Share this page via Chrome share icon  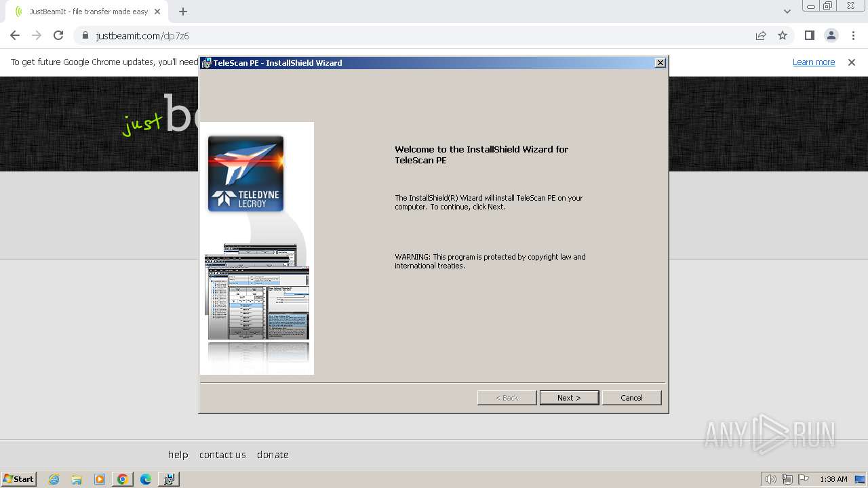[761, 35]
